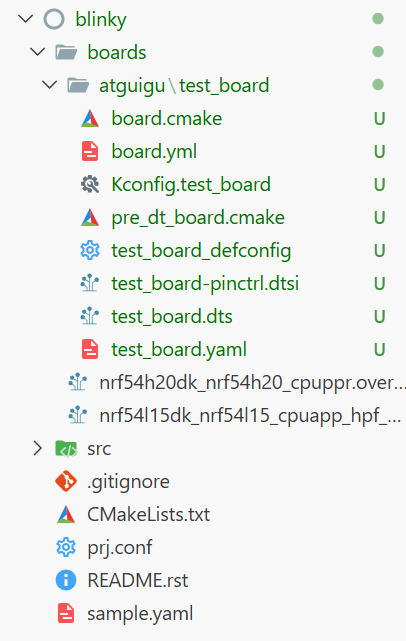Viewport: 406px width, 641px height.
Task: Click the devicetree icon of nrf54h20dk overlay file
Action: [x=78, y=383]
